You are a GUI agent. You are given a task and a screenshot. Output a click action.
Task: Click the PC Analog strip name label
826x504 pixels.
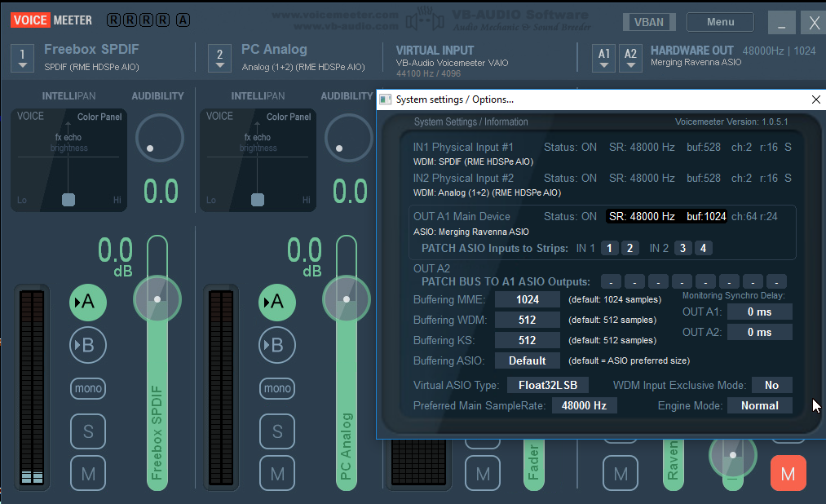click(274, 50)
